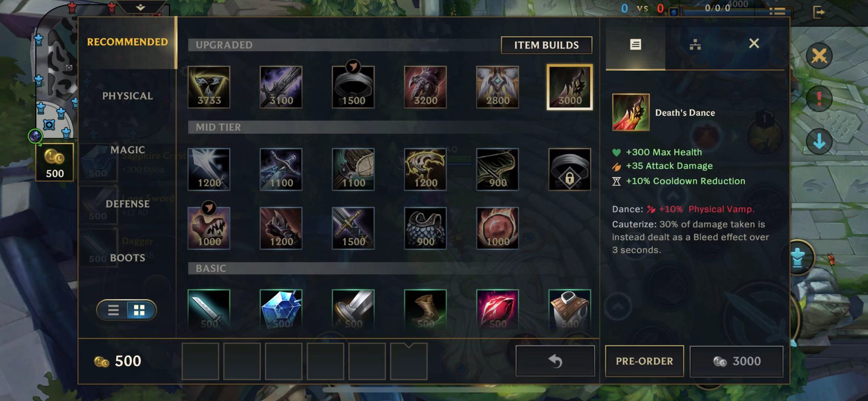Undo the last purchase with the arrow button
The image size is (868, 401).
555,361
